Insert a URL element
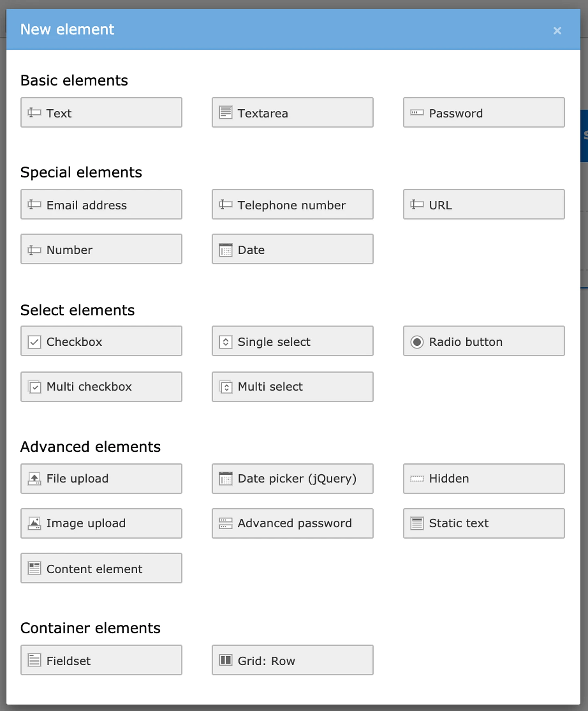Screen dimensions: 588x711 (483, 205)
